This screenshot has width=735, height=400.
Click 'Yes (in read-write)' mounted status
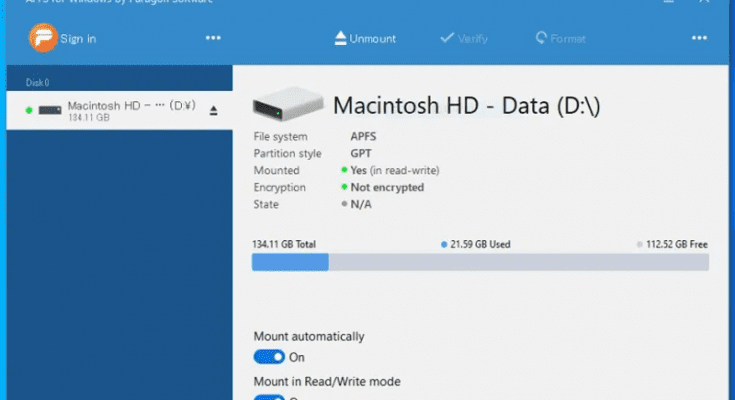395,170
